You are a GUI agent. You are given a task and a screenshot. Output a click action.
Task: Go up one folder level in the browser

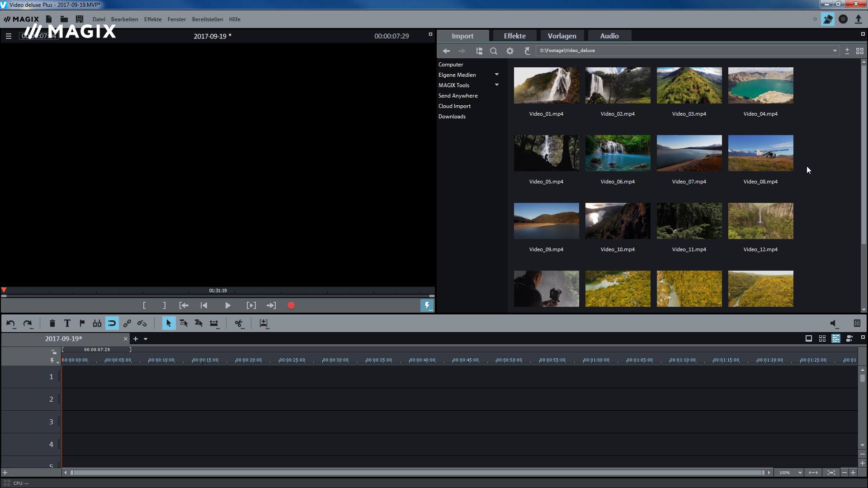point(527,51)
